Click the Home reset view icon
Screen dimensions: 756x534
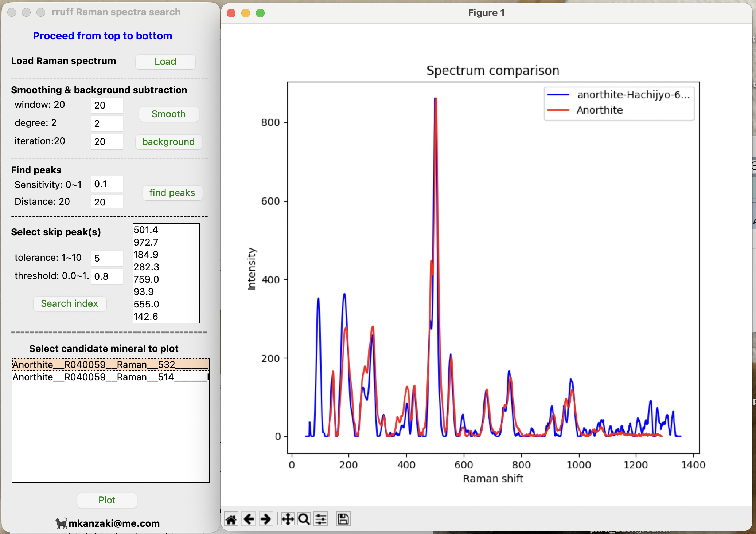[231, 519]
